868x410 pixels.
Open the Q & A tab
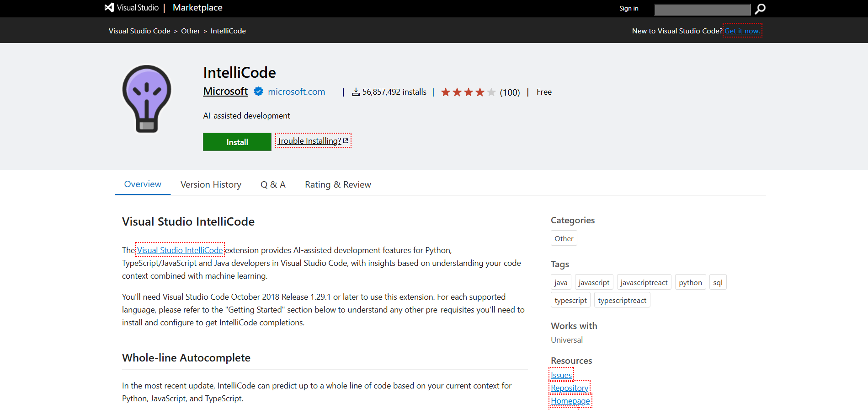(273, 184)
